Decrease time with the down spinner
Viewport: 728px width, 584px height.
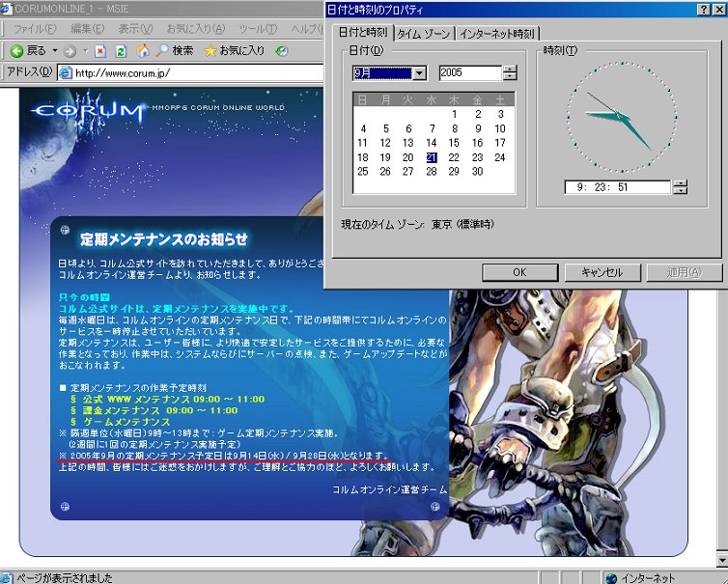[680, 191]
